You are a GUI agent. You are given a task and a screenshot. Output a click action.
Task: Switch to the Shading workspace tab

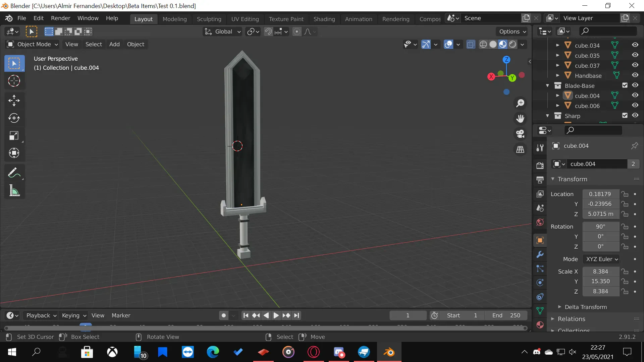tap(324, 19)
